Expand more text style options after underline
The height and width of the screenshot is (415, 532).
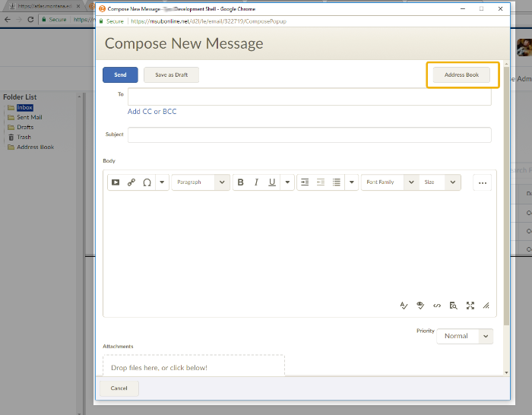(287, 182)
